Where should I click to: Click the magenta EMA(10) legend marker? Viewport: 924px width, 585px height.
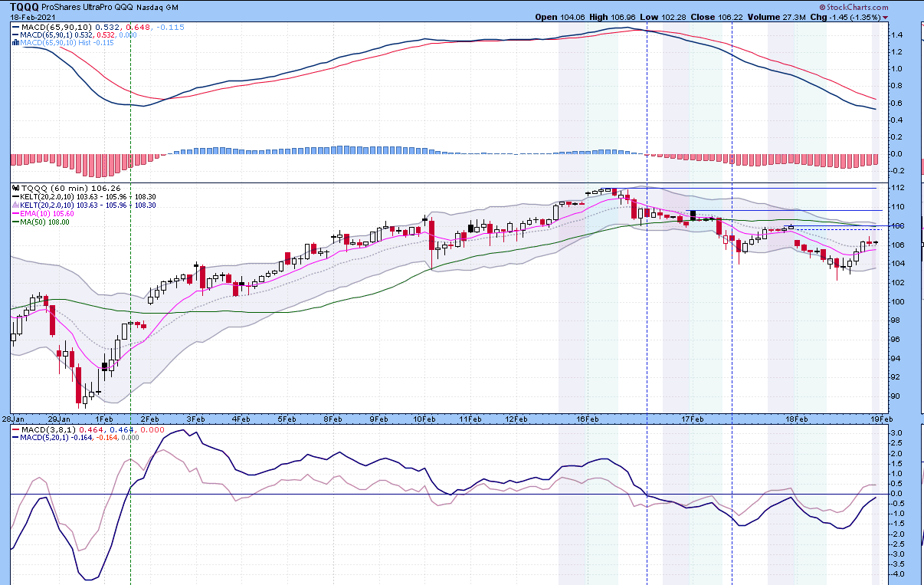tap(16, 214)
